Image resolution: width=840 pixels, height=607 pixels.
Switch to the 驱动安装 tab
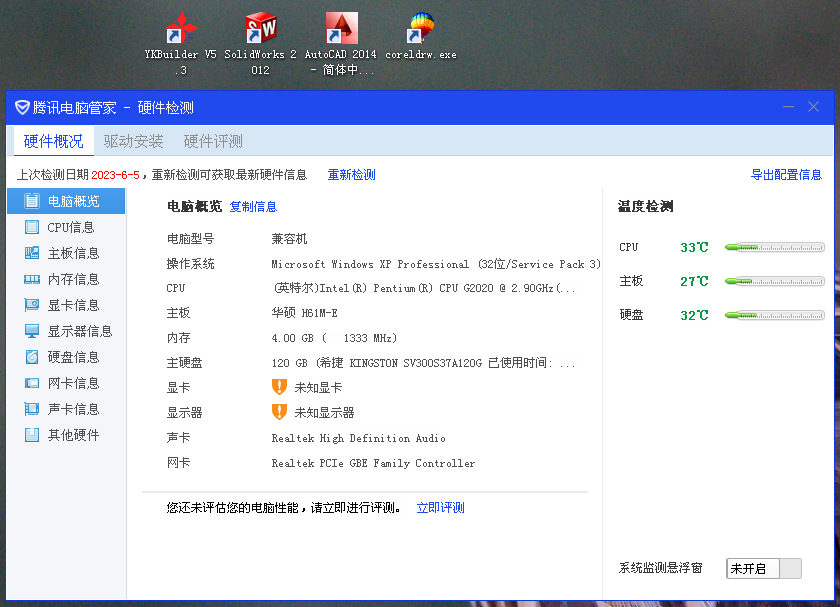pyautogui.click(x=133, y=141)
